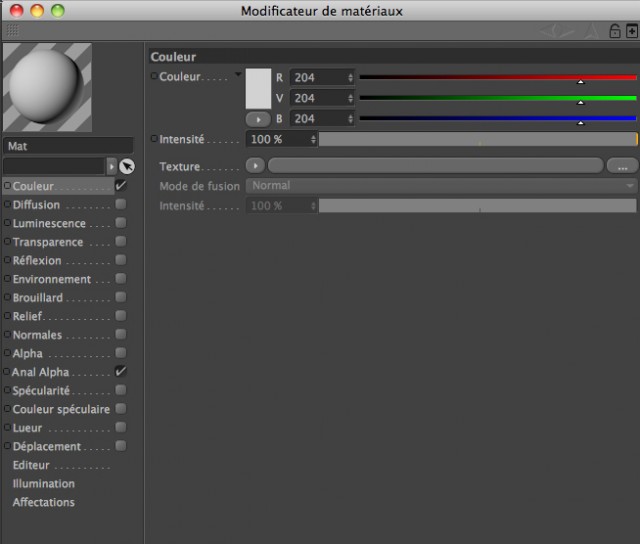
Task: Uncheck the Anal Alpha channel checkbox
Action: tap(120, 371)
